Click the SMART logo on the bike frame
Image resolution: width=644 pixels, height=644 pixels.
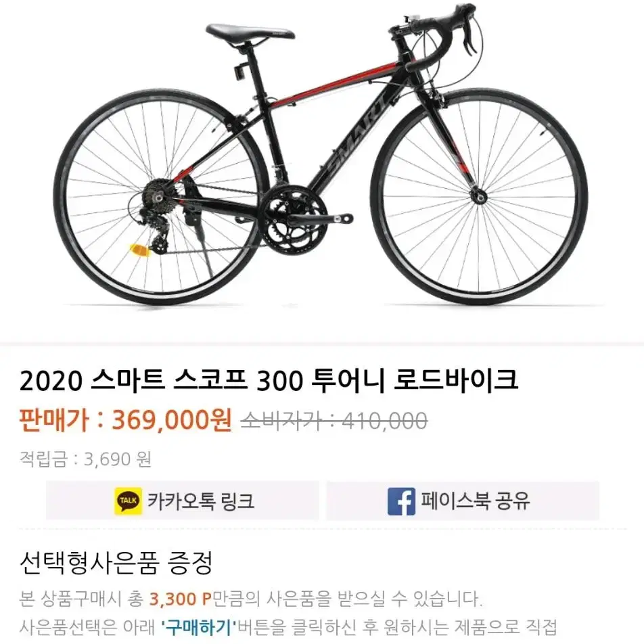tap(356, 135)
